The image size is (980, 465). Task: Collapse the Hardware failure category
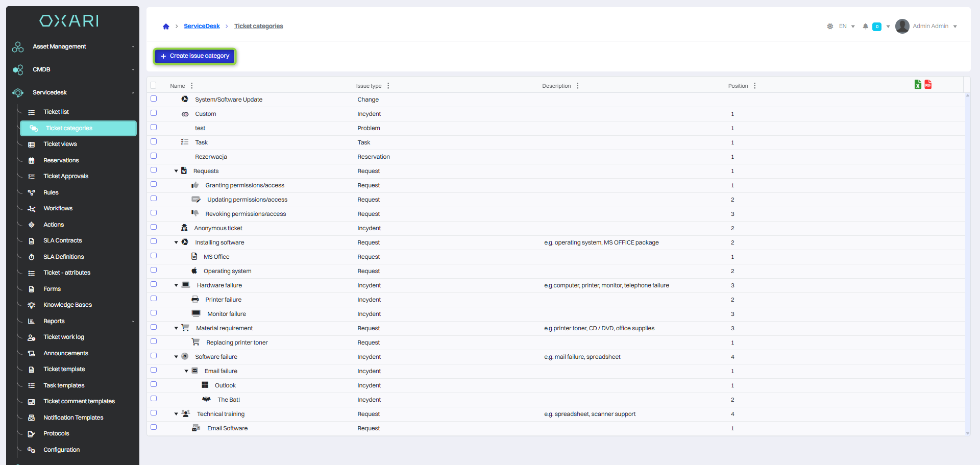pyautogui.click(x=176, y=285)
